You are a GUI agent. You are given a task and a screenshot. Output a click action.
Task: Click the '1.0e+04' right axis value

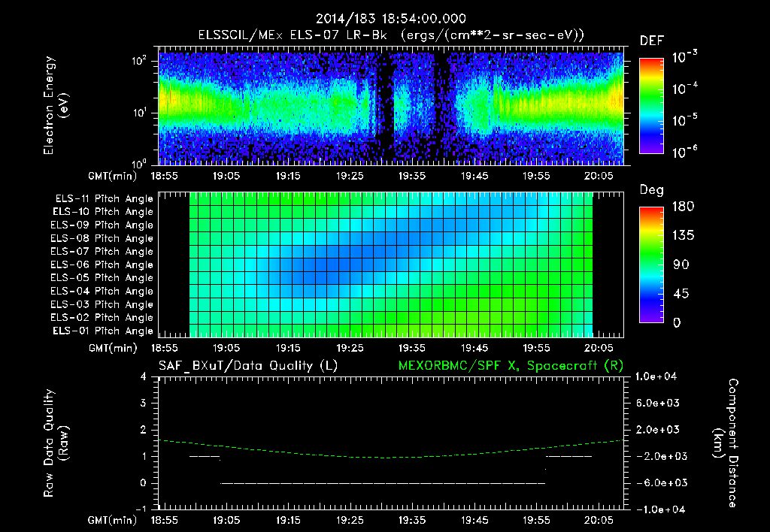(x=656, y=376)
